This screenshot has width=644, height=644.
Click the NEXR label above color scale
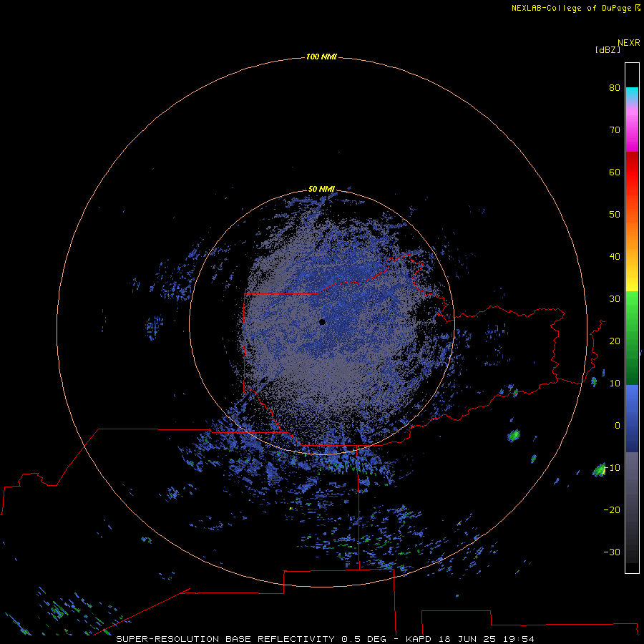pos(629,43)
